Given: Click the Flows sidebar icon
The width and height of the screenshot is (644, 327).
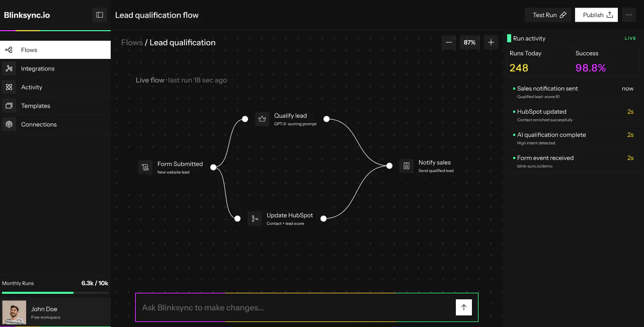Looking at the screenshot, I should pos(9,50).
